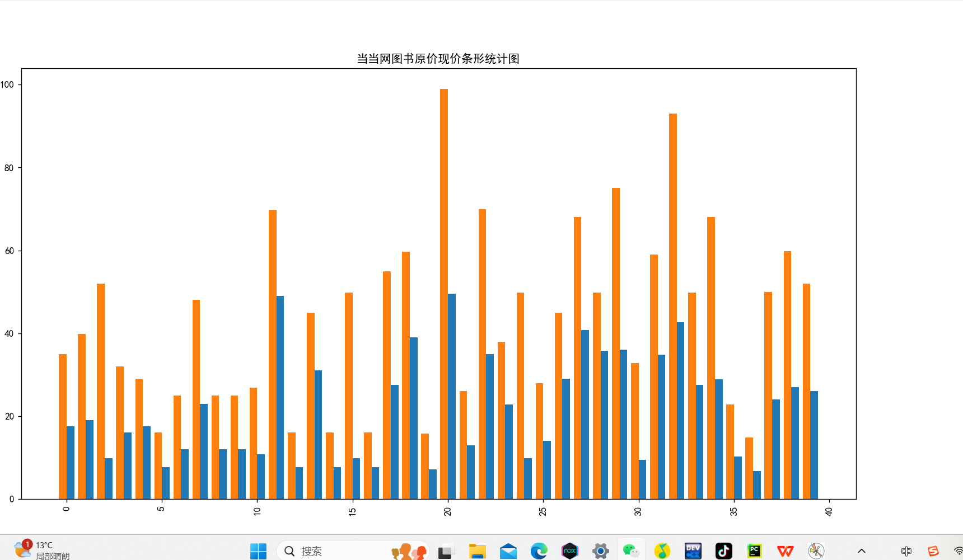Open TikTok (Douyin) from the taskbar

coord(724,551)
